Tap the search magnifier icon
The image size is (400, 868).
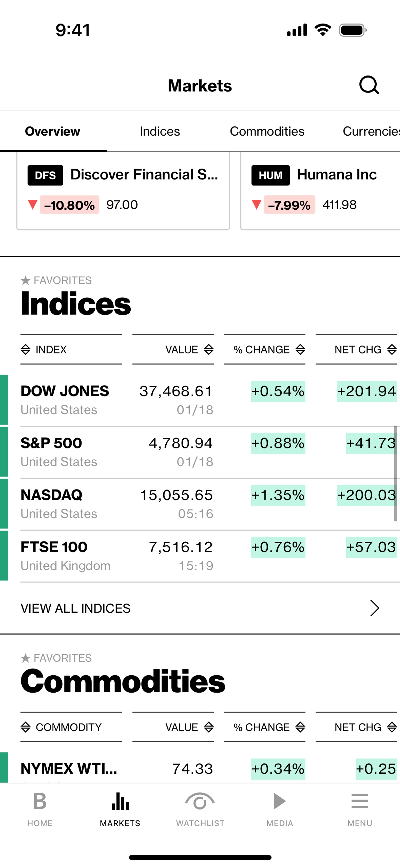pos(369,85)
